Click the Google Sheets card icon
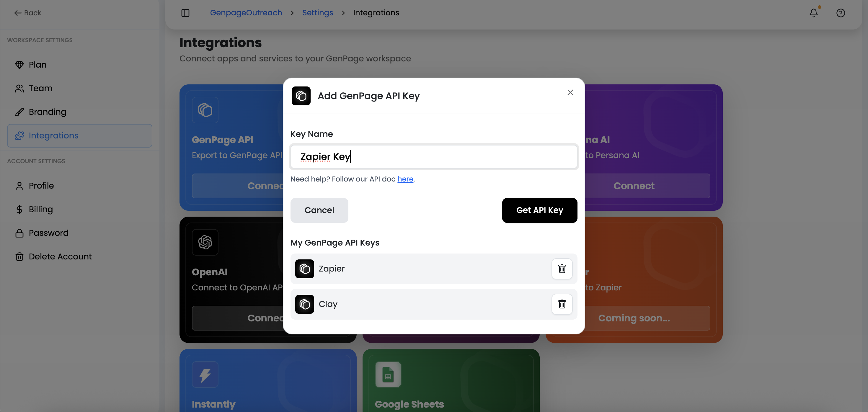 point(388,374)
